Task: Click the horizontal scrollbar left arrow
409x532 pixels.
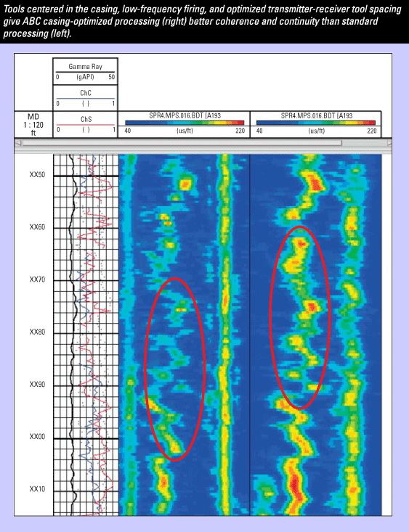Action: [17, 143]
